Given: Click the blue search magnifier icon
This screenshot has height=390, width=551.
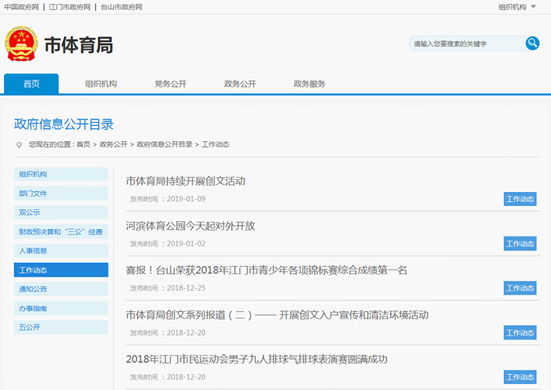Looking at the screenshot, I should (532, 43).
